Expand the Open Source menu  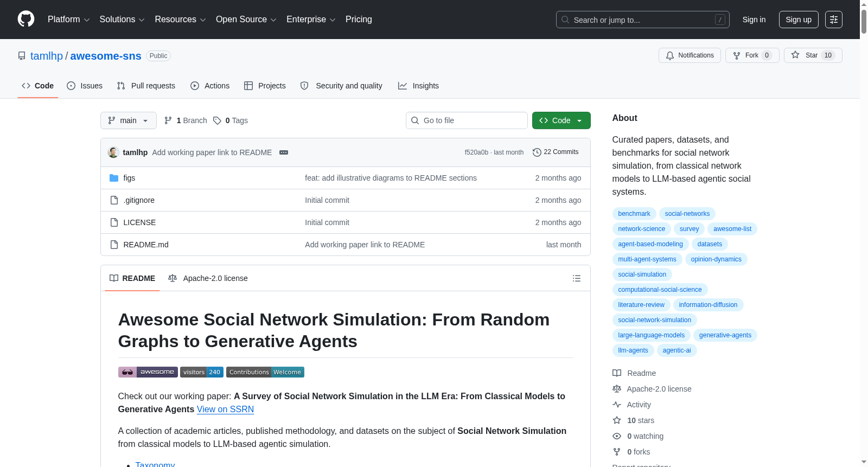pyautogui.click(x=246, y=20)
